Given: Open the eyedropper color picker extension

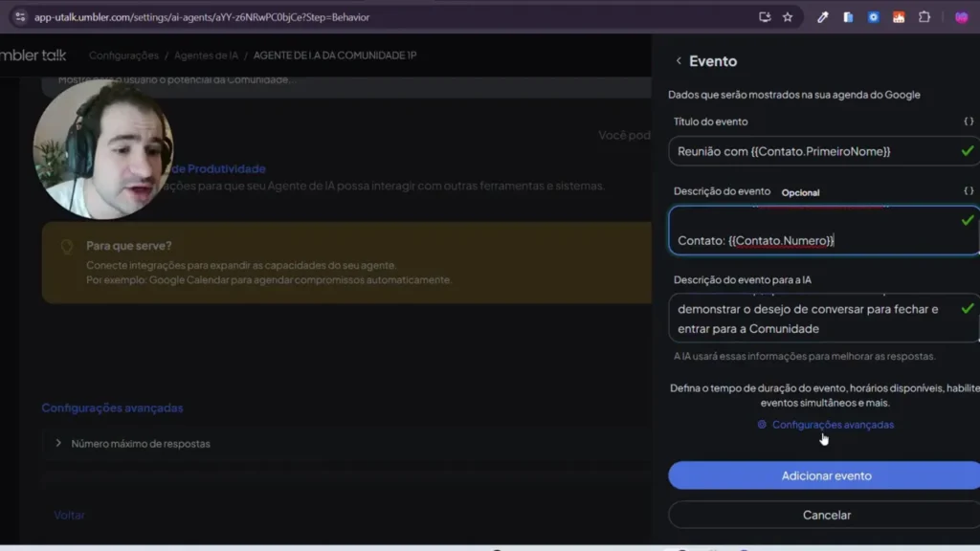Looking at the screenshot, I should coord(822,17).
